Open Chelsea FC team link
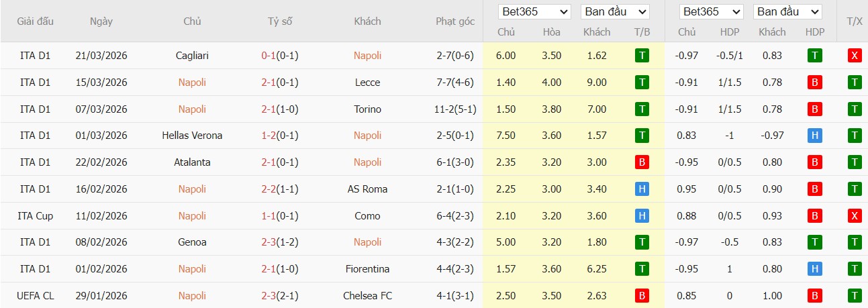This screenshot has width=868, height=308. click(367, 296)
